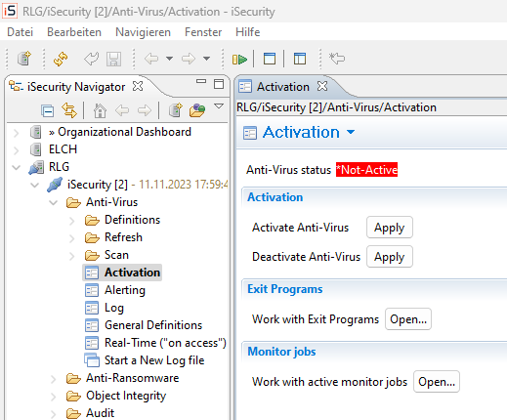Select the Activation tree item
This screenshot has width=507, height=420.
pyautogui.click(x=122, y=273)
